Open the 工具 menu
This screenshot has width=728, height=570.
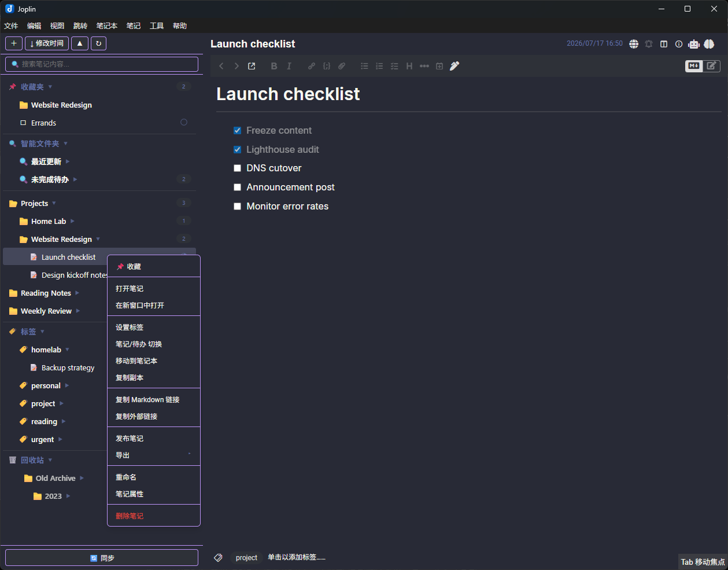tap(157, 26)
